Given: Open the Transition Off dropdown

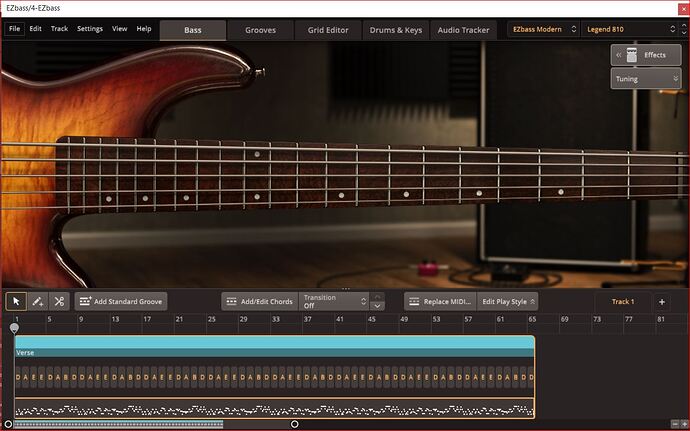Looking at the screenshot, I should point(334,302).
